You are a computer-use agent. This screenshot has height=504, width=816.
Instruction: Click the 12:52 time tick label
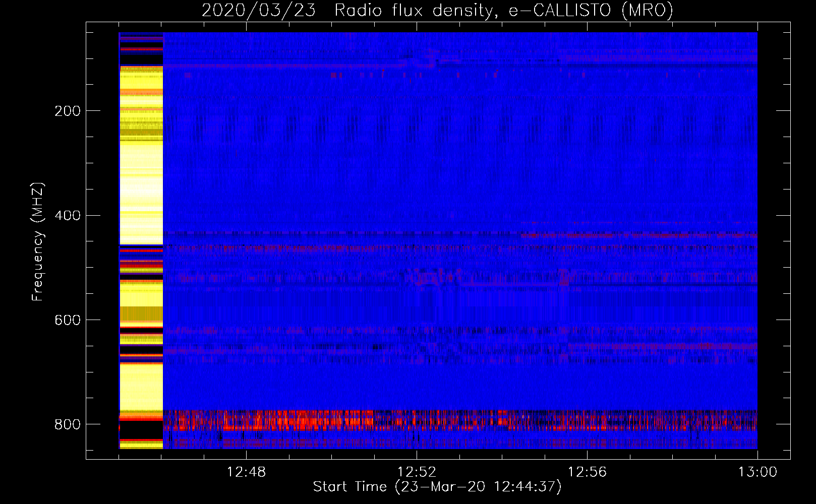(x=417, y=472)
